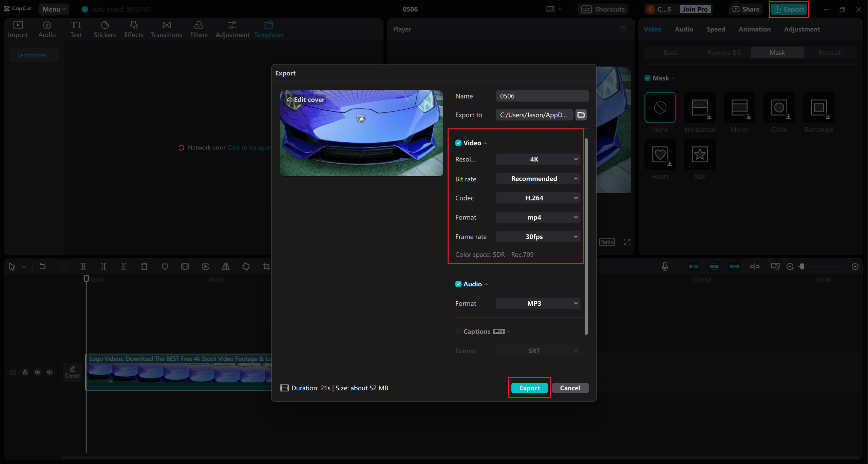Select the Transitions tool

click(x=166, y=29)
